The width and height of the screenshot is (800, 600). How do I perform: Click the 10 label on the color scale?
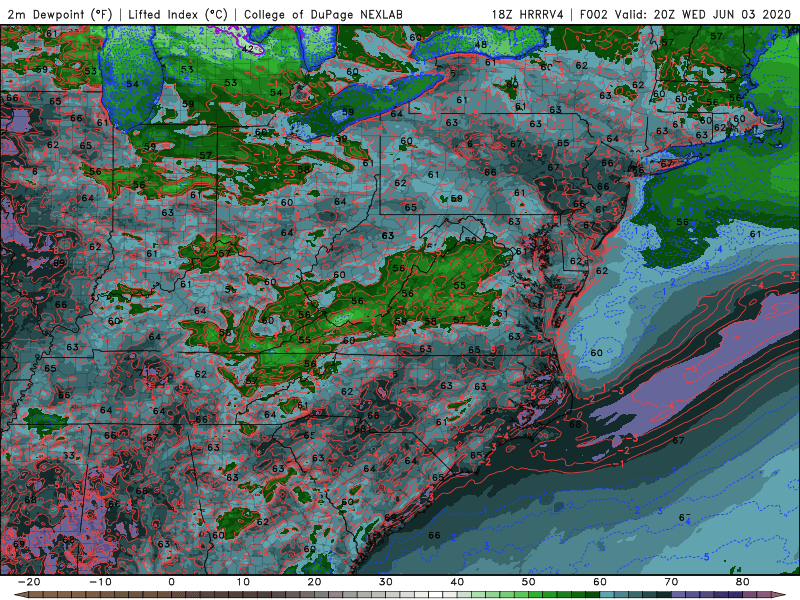[x=243, y=582]
